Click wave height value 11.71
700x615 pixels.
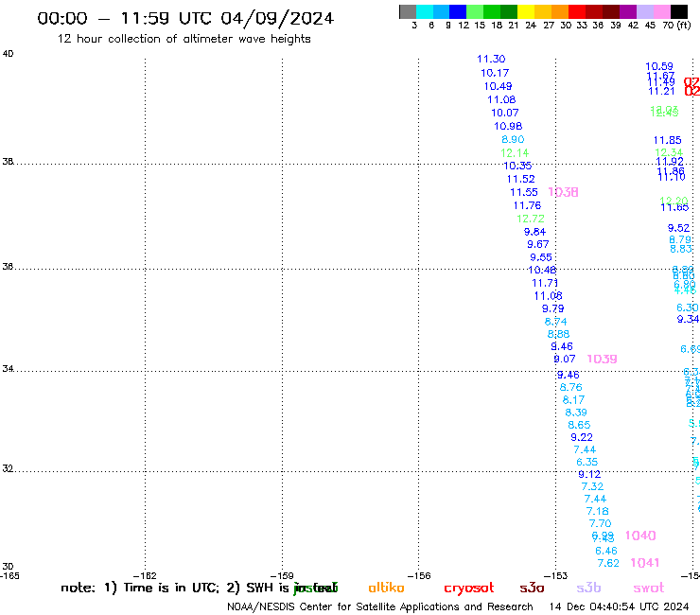click(x=545, y=283)
